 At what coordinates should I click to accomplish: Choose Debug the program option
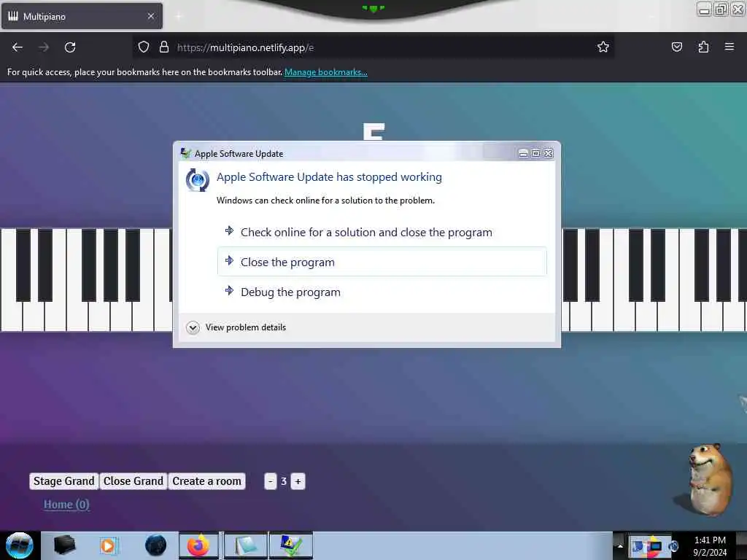[x=382, y=292]
